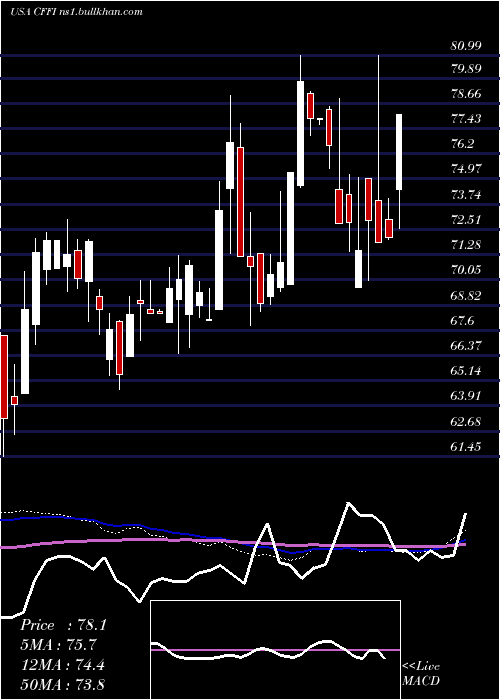
Task: Click the '50MA : 73.8' readout
Action: [x=62, y=684]
